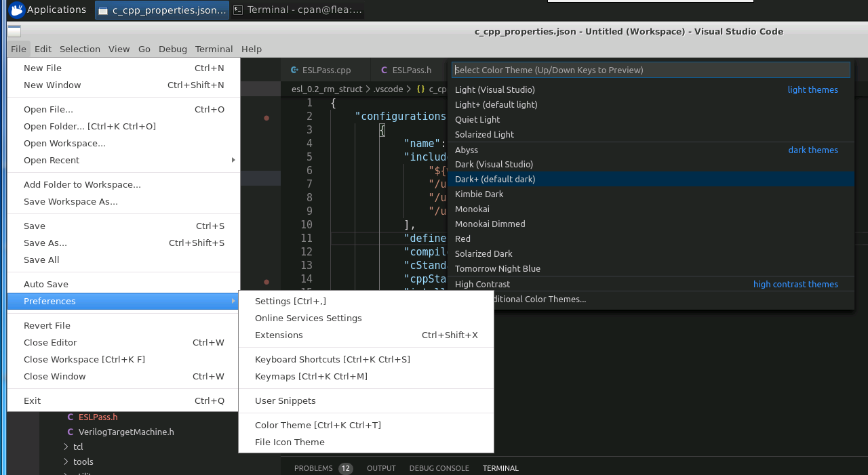Pick Tomorrow Night Blue theme
868x475 pixels.
[x=651, y=268]
